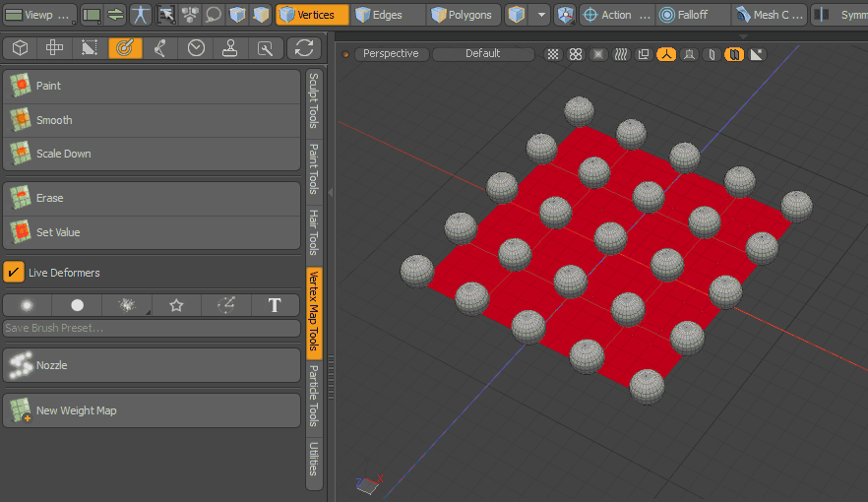Click the green panel layout button

coord(92,15)
